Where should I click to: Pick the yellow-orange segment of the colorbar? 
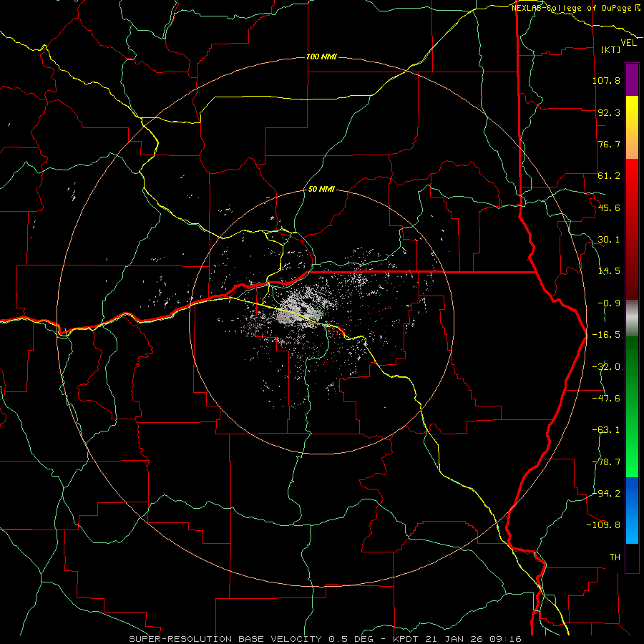pos(632,127)
